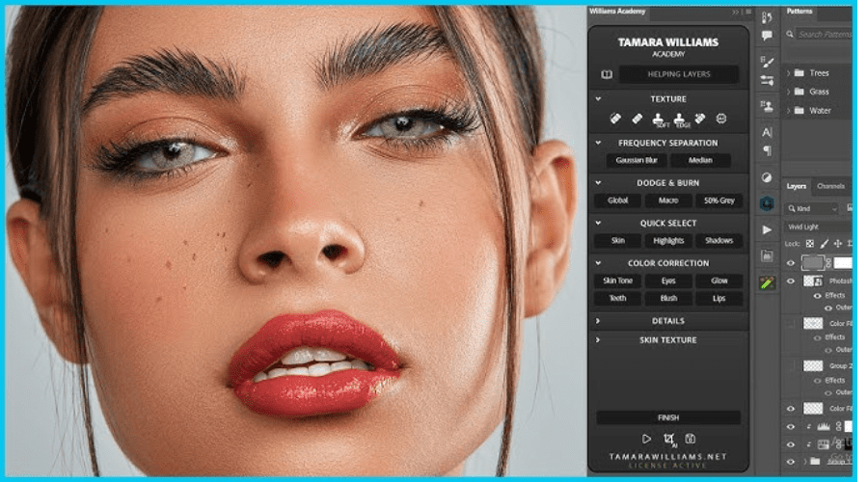Click the sparkle bandage Texture icon
This screenshot has width=868, height=482.
[700, 119]
